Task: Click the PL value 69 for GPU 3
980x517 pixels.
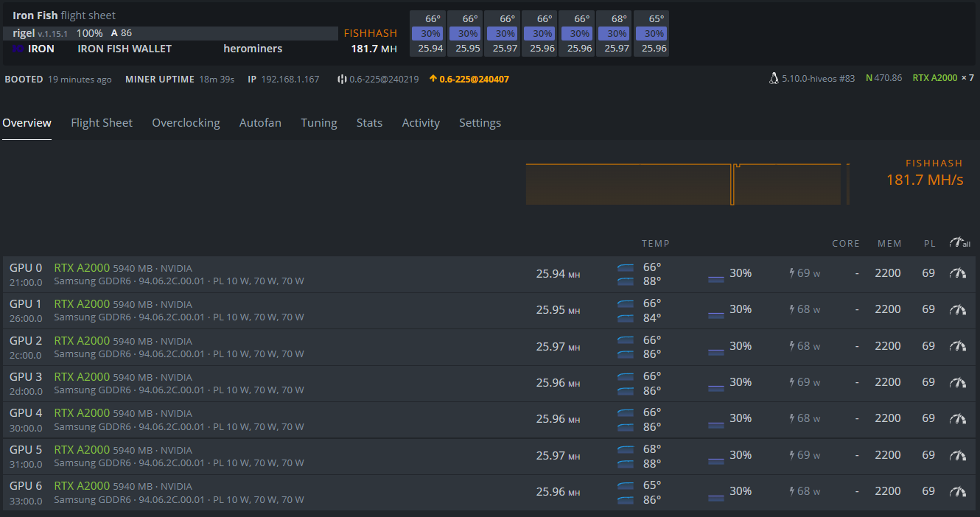Action: pos(928,382)
